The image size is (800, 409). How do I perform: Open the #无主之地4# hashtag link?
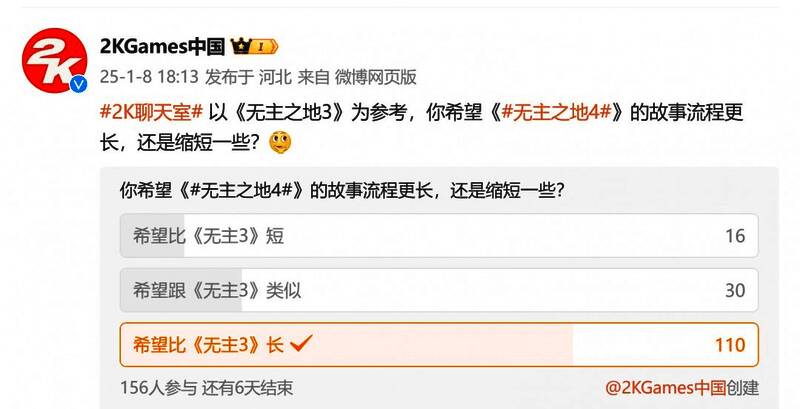[556, 112]
